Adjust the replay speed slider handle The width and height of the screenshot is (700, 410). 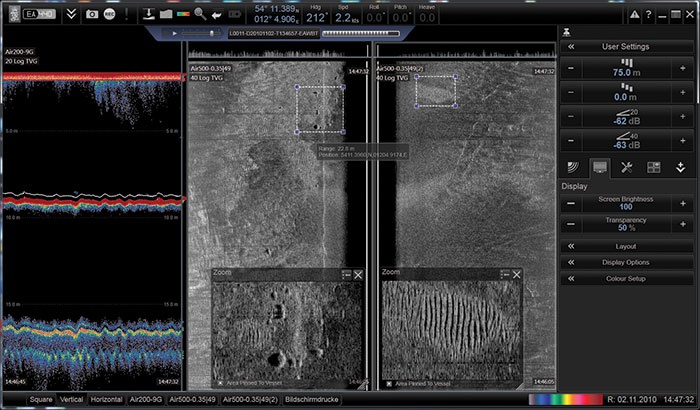[212, 33]
